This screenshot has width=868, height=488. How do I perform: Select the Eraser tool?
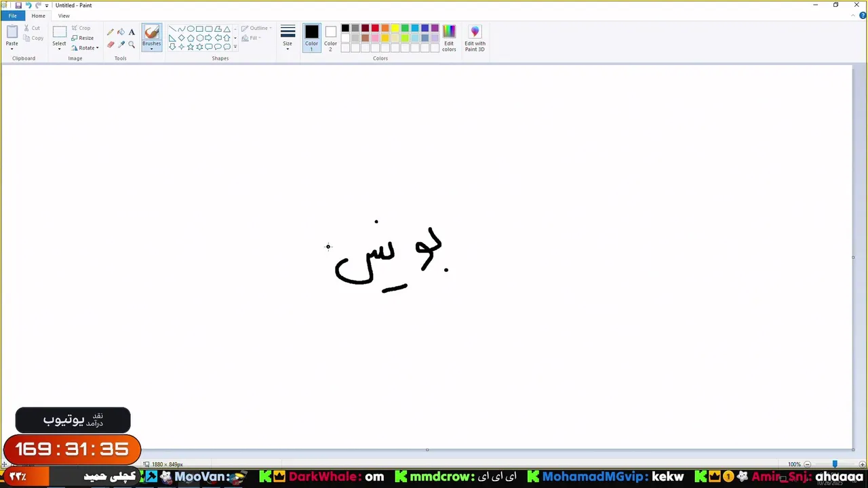click(x=111, y=45)
